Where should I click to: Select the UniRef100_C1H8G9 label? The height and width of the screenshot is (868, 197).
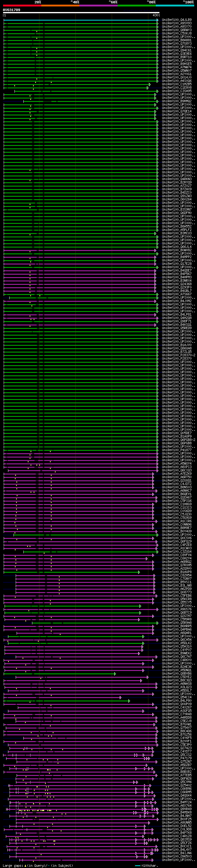tap(177, 504)
